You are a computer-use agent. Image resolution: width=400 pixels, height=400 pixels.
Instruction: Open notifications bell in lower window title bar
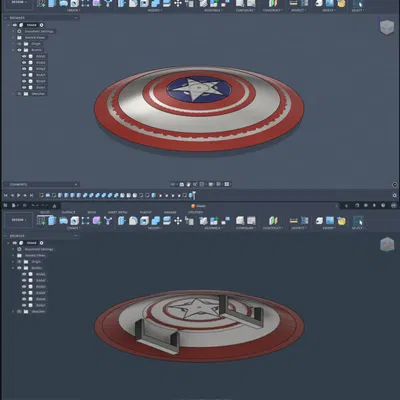(x=374, y=206)
